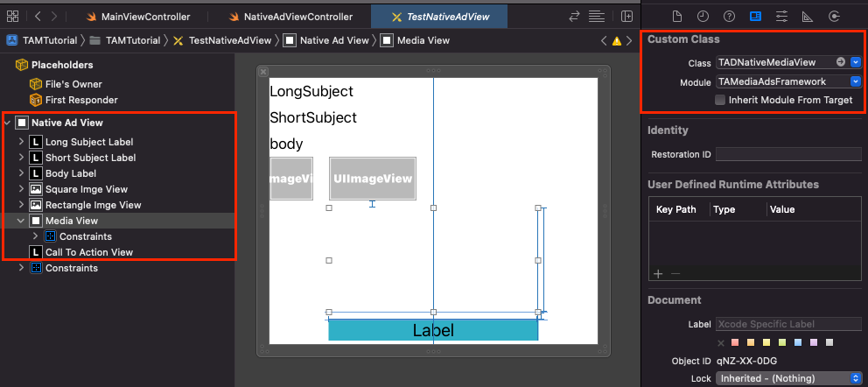Switch to the NativeAdViewController tab
The width and height of the screenshot is (868, 387).
291,17
